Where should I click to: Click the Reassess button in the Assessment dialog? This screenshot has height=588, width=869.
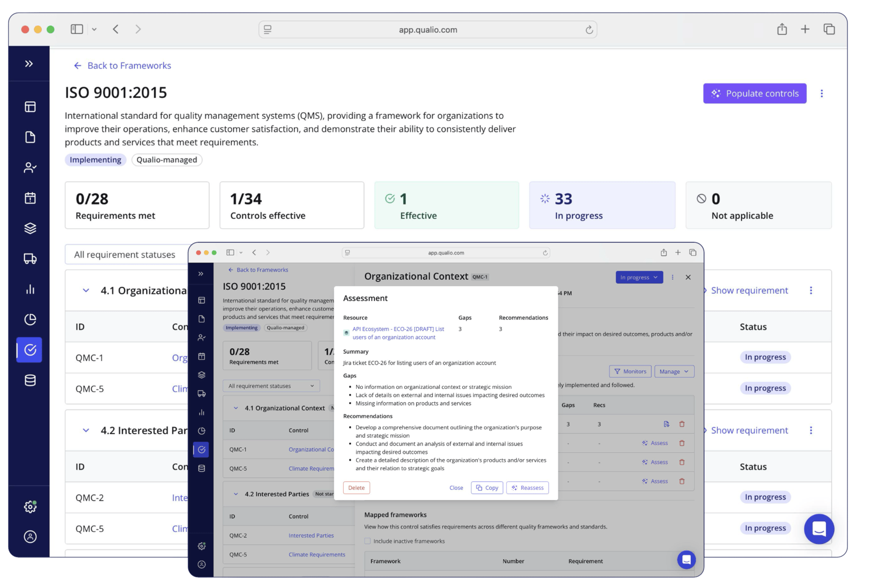tap(527, 488)
